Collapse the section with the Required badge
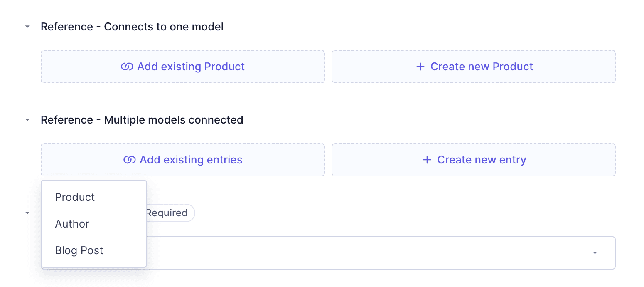 [x=27, y=213]
